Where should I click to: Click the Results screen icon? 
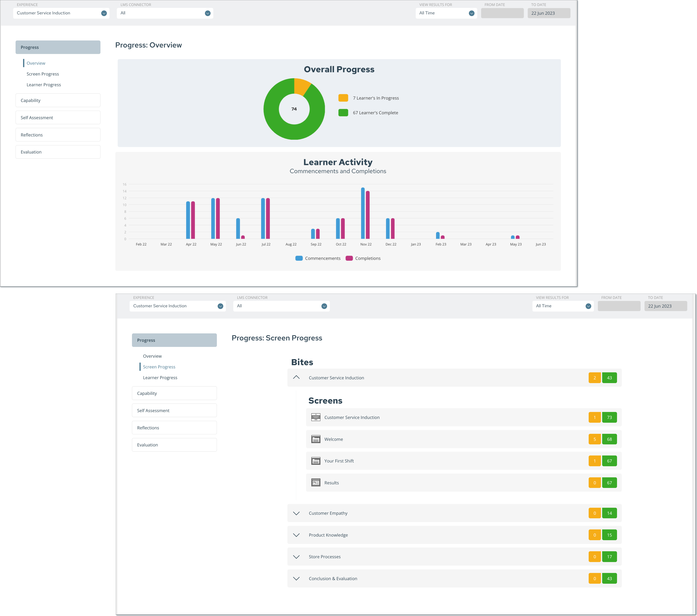[316, 483]
